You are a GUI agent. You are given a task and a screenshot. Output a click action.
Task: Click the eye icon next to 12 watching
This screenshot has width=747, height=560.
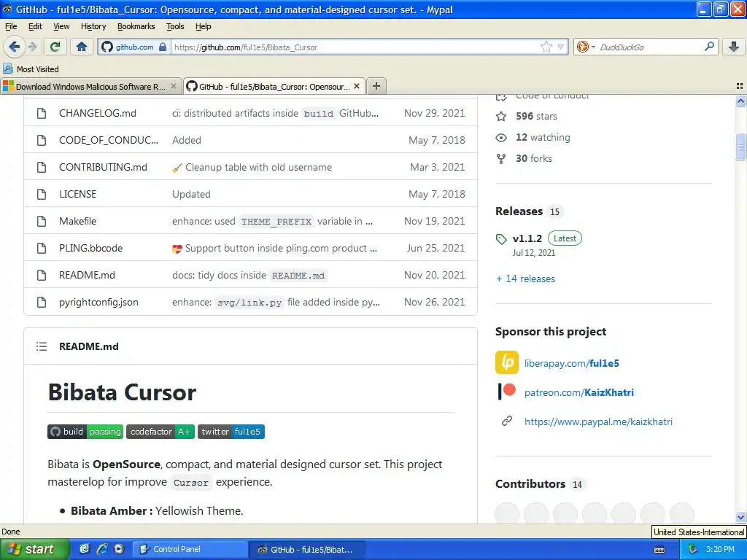(x=501, y=138)
